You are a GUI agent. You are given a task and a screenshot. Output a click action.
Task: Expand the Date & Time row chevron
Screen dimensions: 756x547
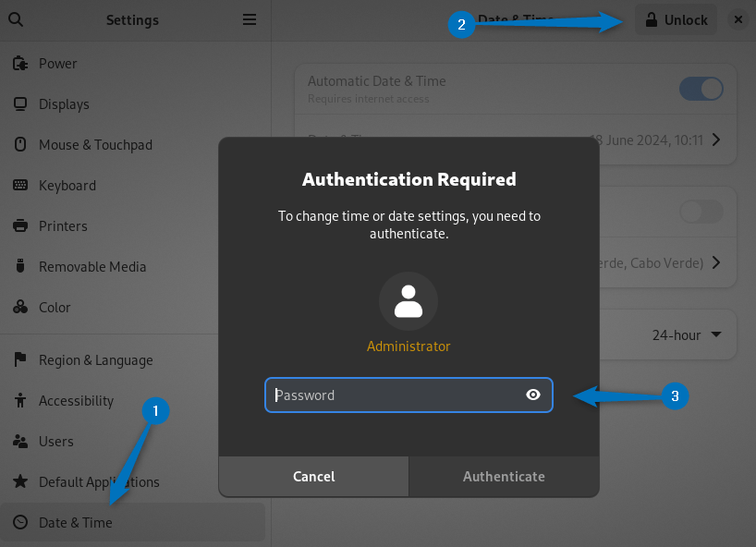click(716, 140)
